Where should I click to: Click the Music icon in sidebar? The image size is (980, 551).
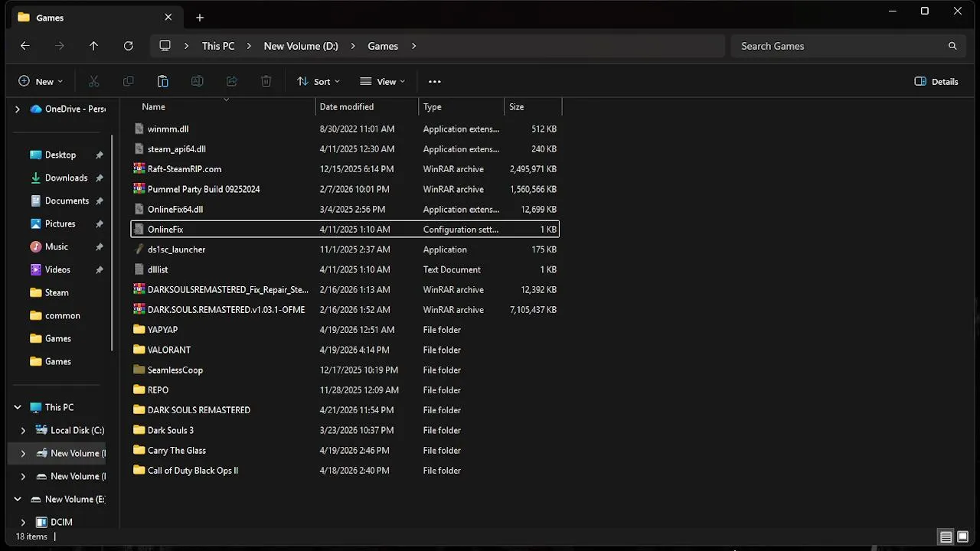point(35,246)
